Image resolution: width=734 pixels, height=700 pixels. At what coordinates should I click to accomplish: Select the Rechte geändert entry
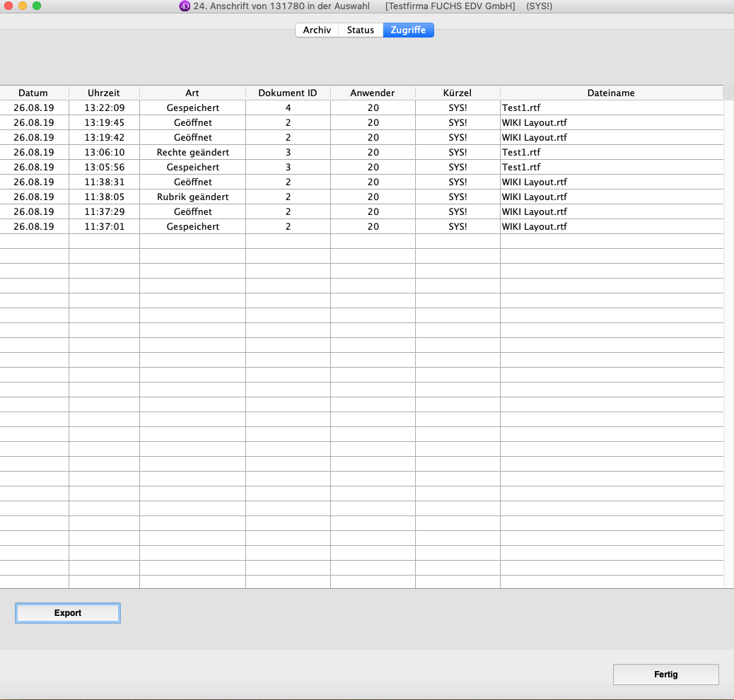tap(192, 153)
